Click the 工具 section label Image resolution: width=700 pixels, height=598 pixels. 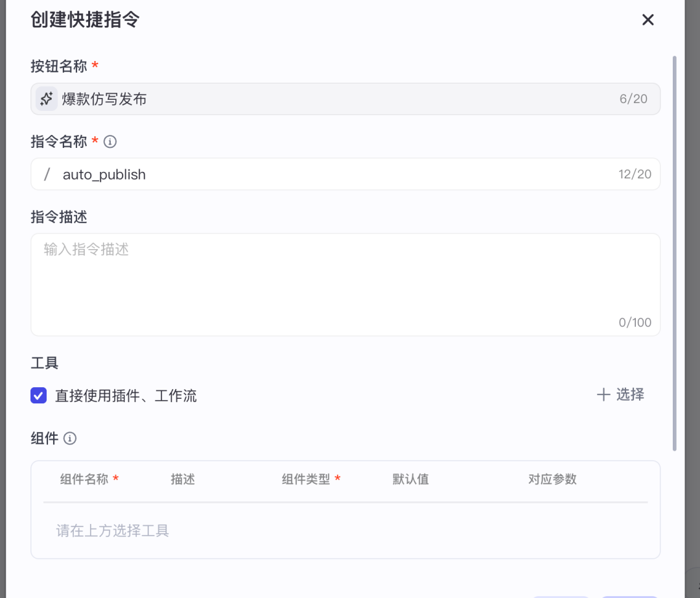pos(45,363)
